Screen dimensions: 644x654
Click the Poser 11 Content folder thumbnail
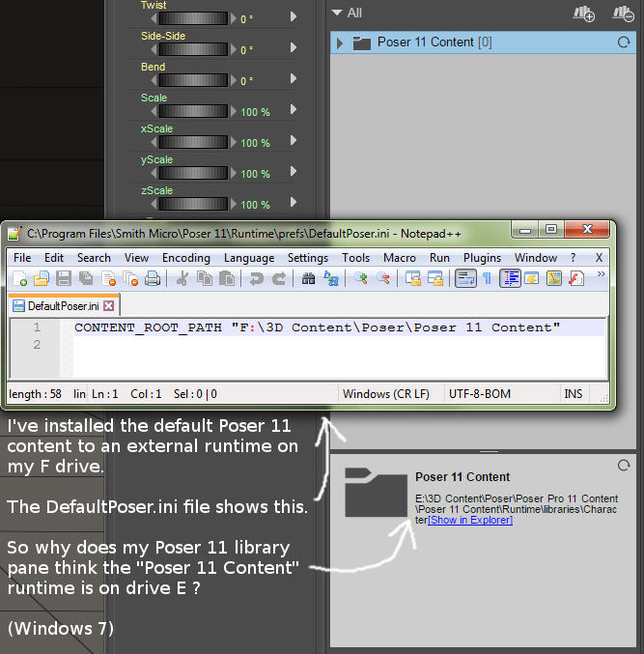click(376, 492)
